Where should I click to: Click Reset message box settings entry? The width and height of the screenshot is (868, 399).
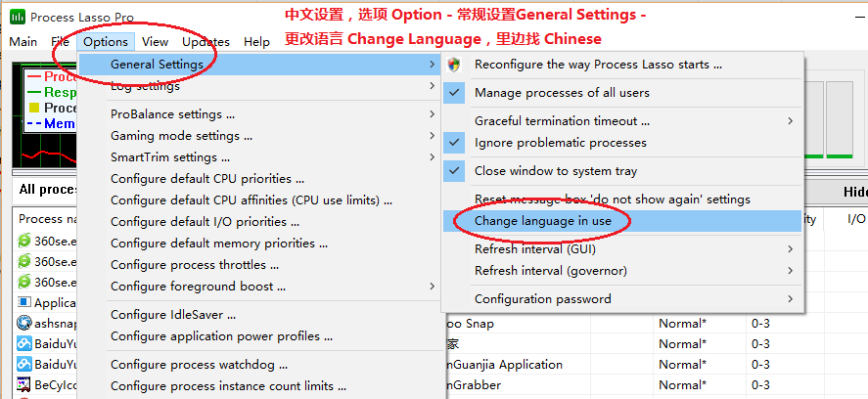pyautogui.click(x=612, y=199)
